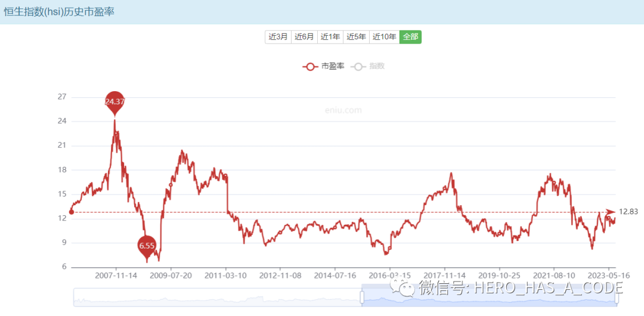The image size is (644, 316).
Task: Click the 恒生指数(hsi)历史市盈率 title
Action: [x=58, y=12]
